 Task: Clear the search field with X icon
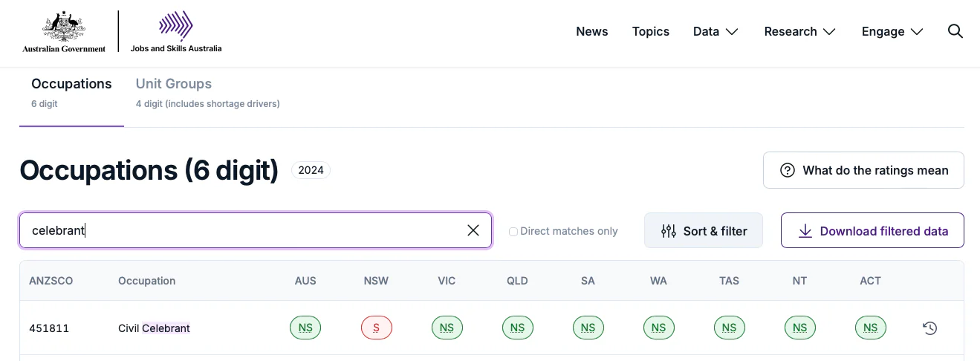473,230
